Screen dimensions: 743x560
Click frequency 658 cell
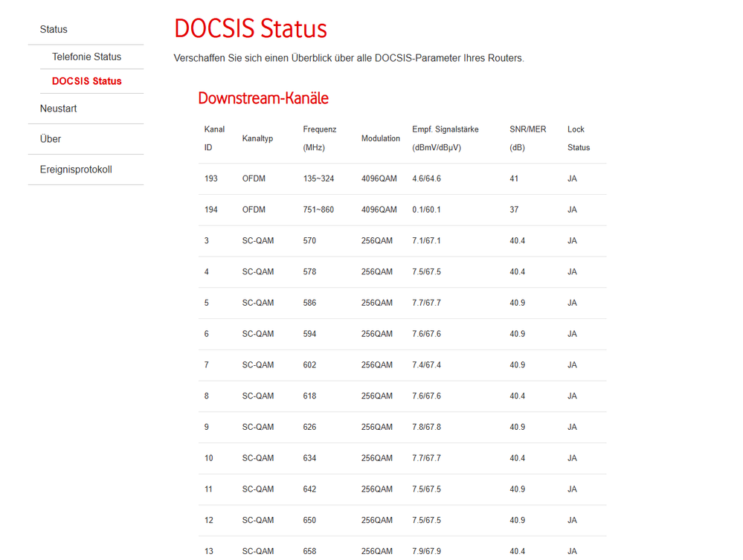pos(309,551)
